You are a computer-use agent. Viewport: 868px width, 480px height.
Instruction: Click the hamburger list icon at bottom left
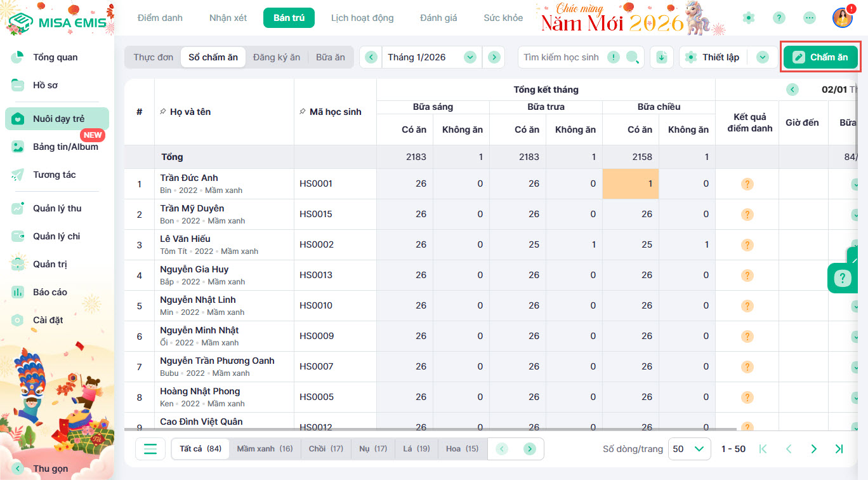[x=150, y=449]
